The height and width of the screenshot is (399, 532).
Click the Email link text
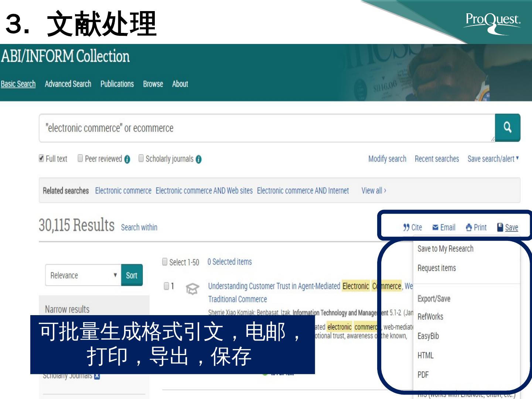tap(448, 227)
